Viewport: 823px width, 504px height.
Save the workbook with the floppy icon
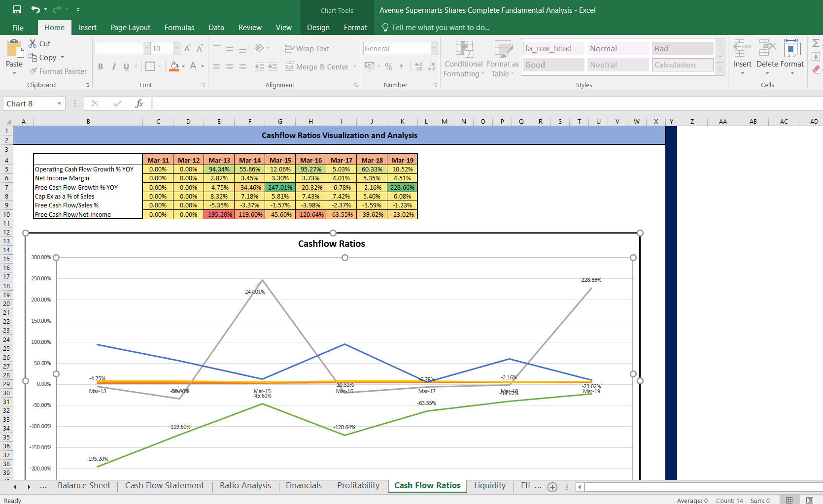17,9
